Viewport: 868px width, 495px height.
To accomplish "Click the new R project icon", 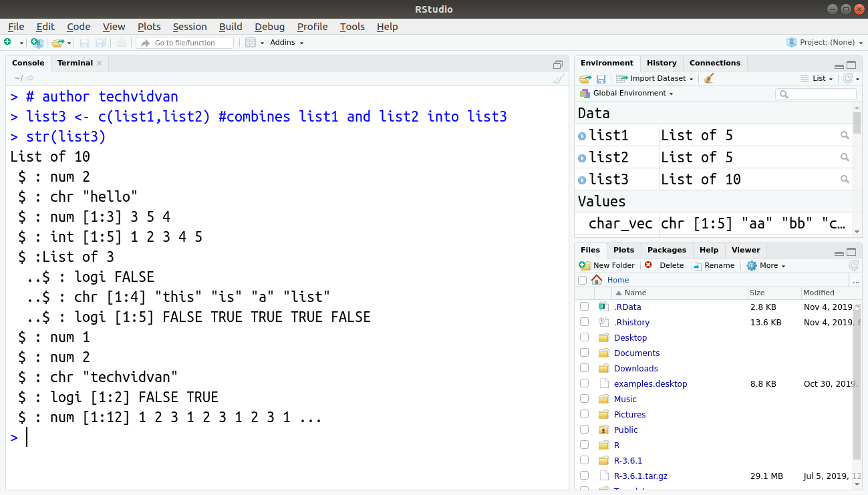I will (37, 42).
